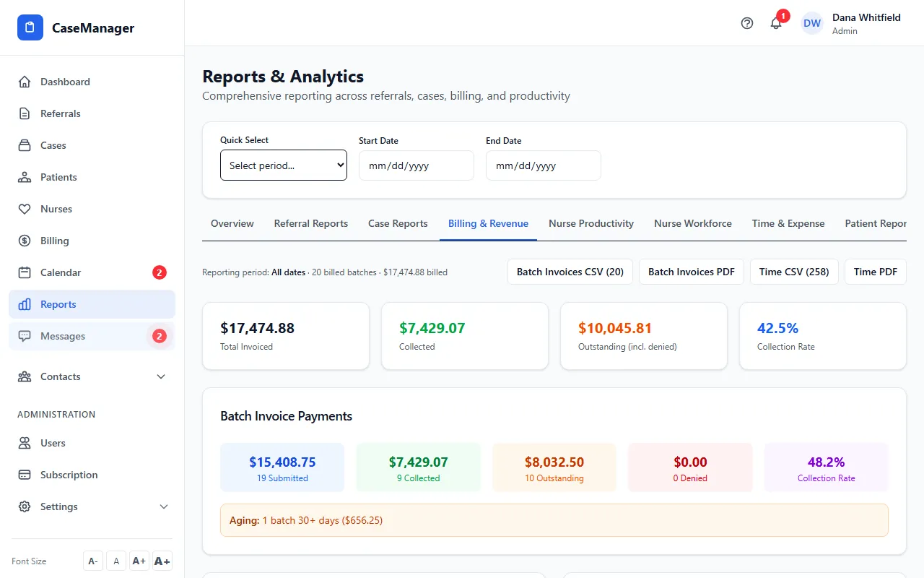
Task: Export Batch Invoices PDF
Action: [x=692, y=272]
